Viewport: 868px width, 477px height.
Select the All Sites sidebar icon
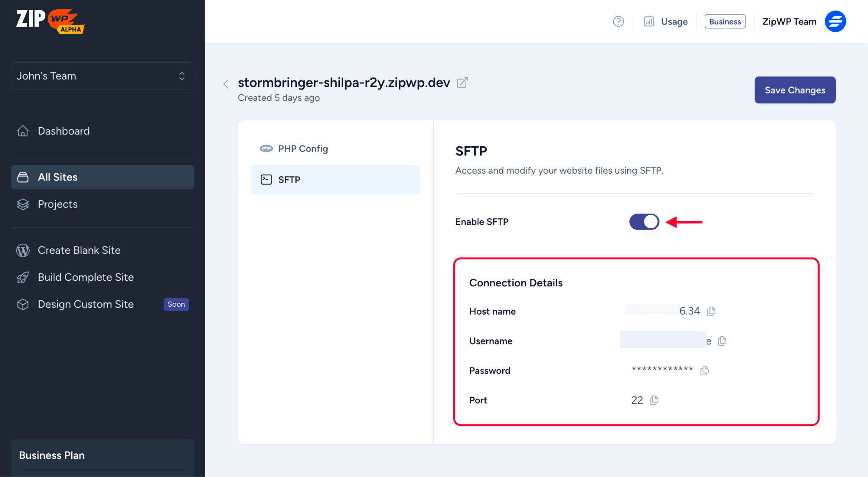(23, 177)
